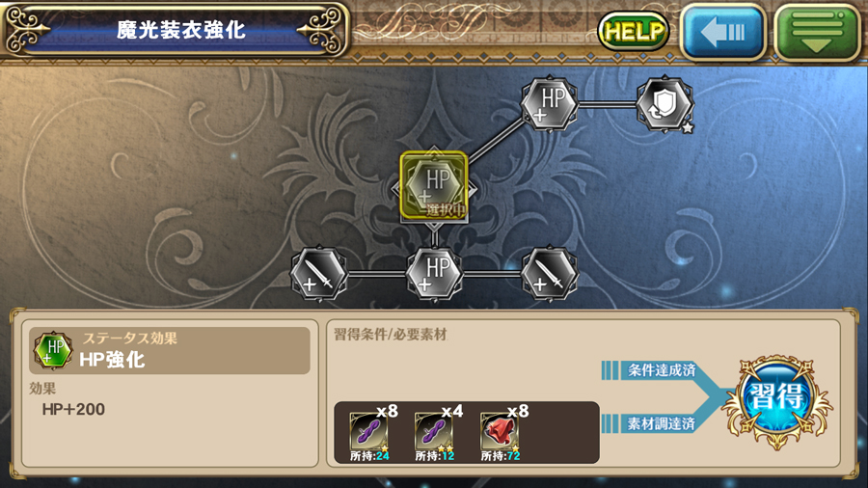Click the green HP強化 status icon
This screenshot has width=868, height=488.
(53, 351)
